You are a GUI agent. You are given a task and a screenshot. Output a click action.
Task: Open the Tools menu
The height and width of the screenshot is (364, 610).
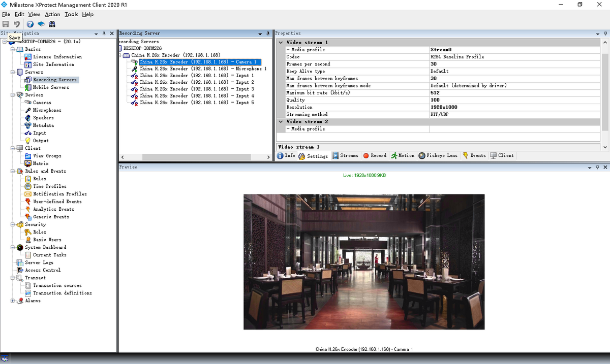point(71,14)
